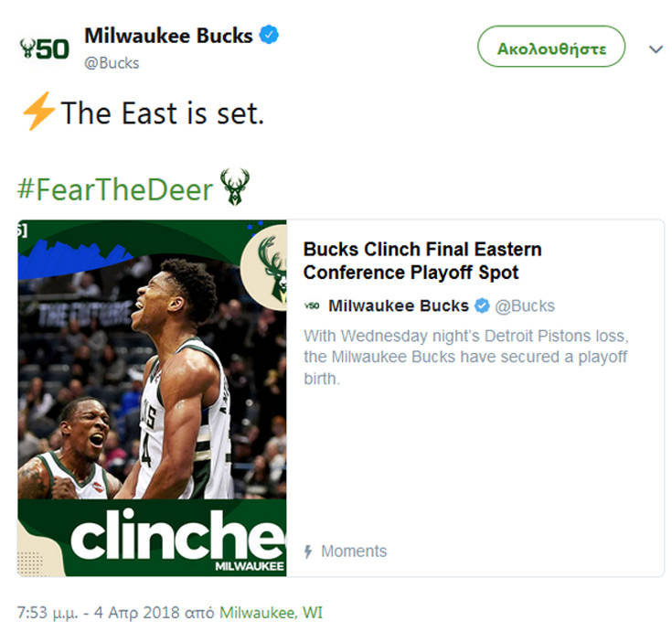Click the lightning bolt emoji in tweet
The width and height of the screenshot is (672, 632).
point(38,111)
